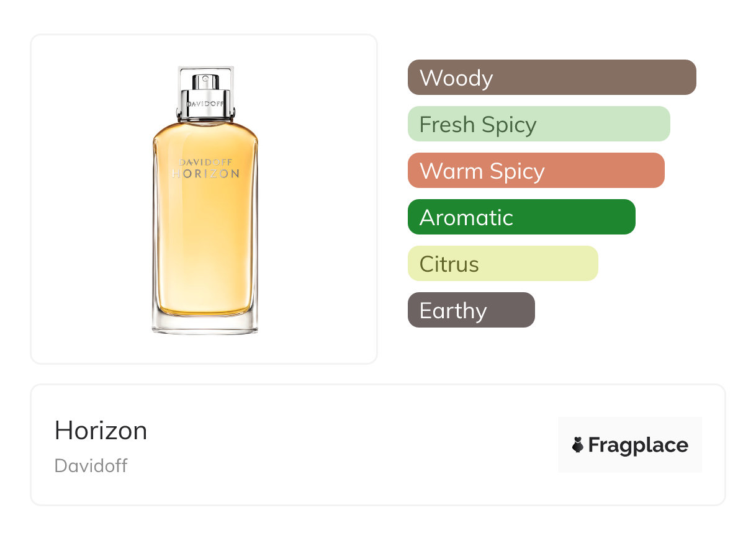Image resolution: width=756 pixels, height=536 pixels.
Task: Click the DAVIDOFF lettering above HORIZON on the glass
Action: 205,163
